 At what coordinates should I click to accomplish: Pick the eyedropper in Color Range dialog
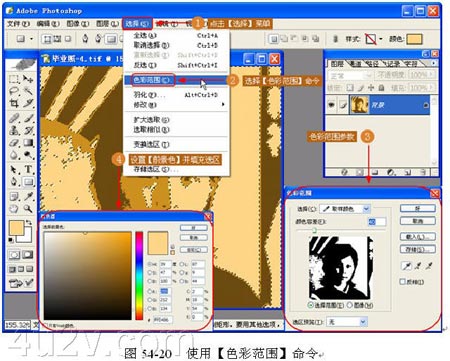point(407,266)
